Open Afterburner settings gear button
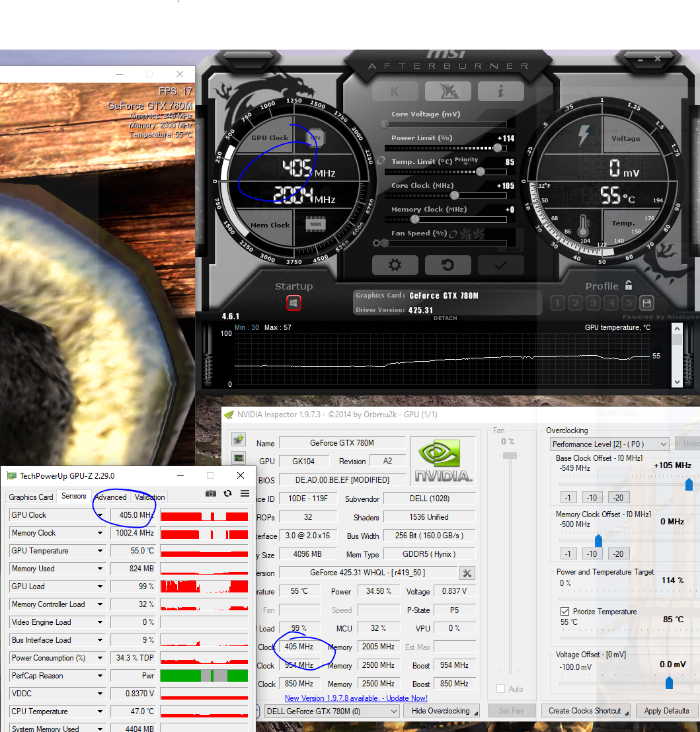The image size is (700, 732). pos(395,265)
